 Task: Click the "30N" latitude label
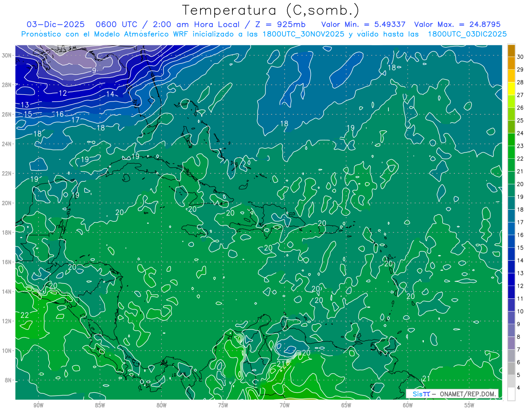[x=8, y=55]
